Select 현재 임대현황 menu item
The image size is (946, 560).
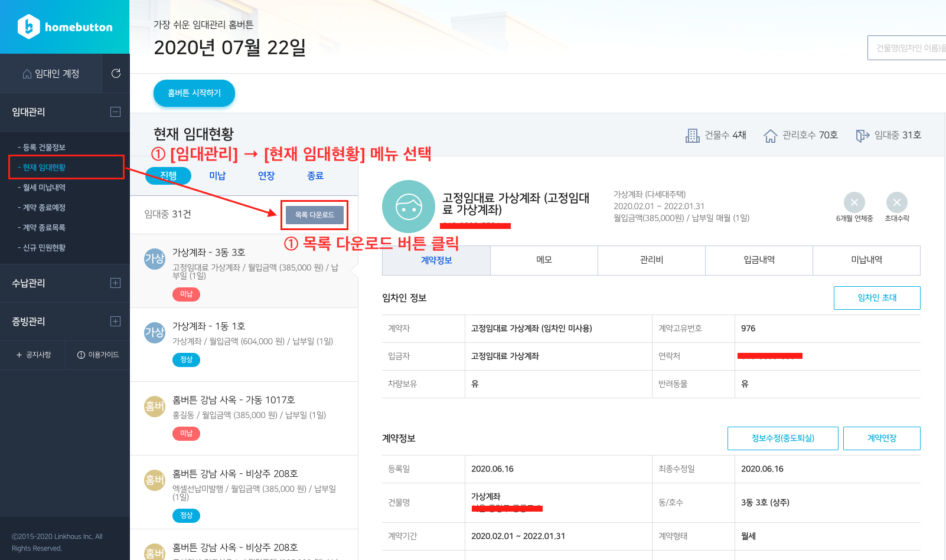pos(42,168)
